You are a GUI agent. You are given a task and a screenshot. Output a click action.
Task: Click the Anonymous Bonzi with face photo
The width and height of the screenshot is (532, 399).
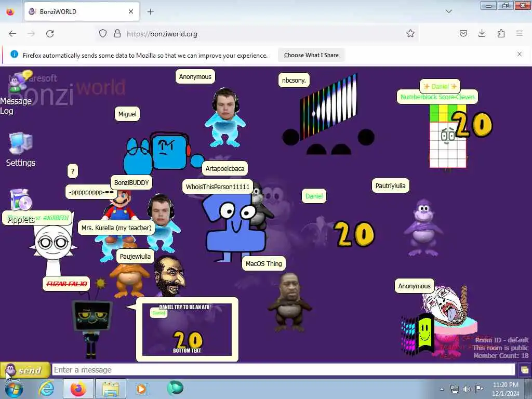point(225,117)
